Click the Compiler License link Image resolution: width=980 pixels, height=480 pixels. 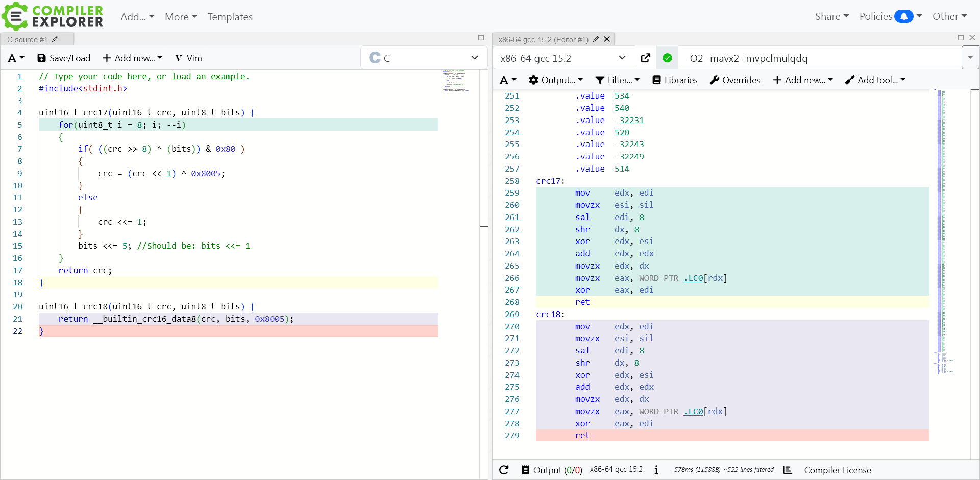837,470
